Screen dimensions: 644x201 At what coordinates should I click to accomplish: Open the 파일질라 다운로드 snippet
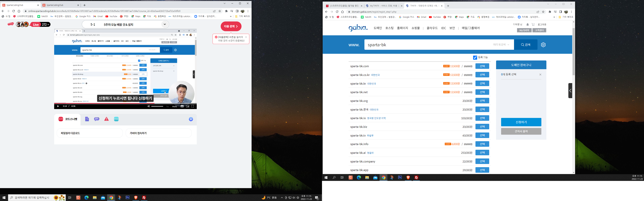[x=90, y=133]
